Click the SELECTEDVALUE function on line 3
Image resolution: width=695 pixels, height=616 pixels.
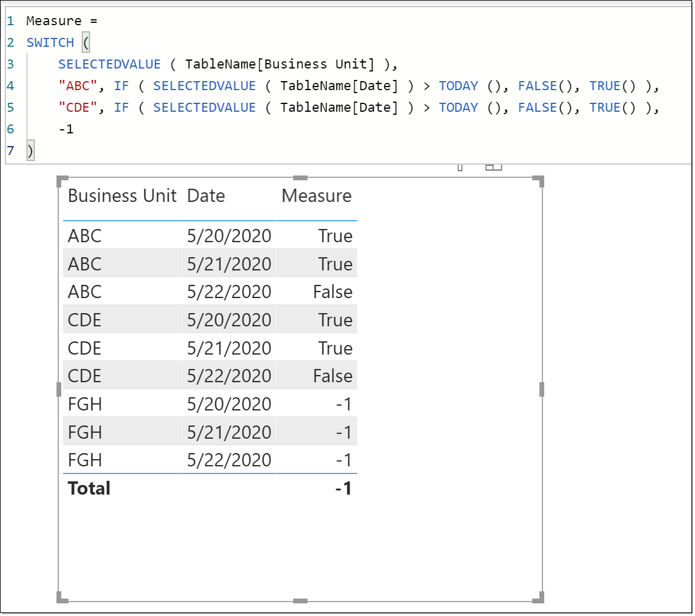(x=109, y=64)
